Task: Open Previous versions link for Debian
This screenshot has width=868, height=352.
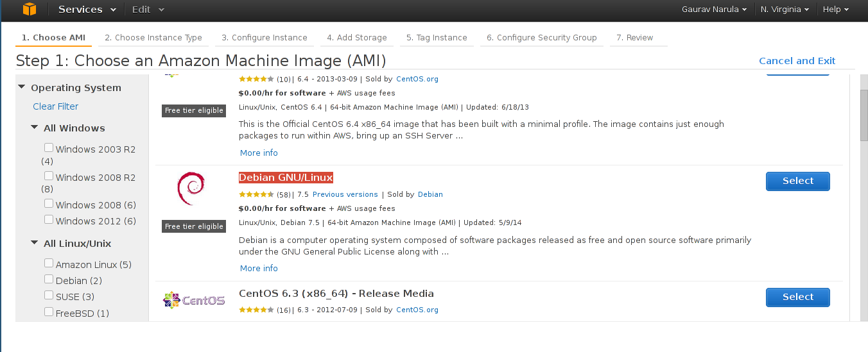Action: point(345,194)
